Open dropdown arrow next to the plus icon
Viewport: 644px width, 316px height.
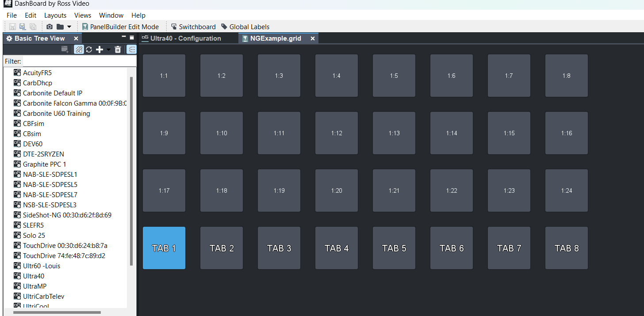[108, 49]
